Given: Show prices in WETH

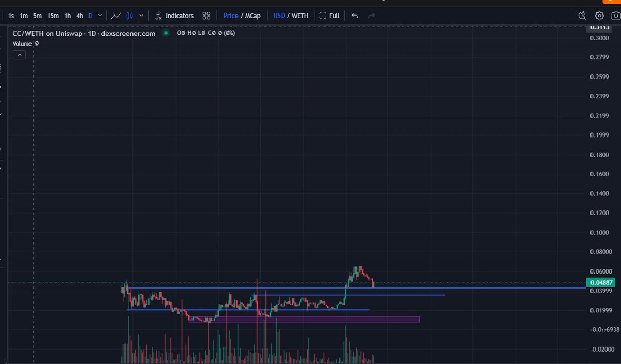Looking at the screenshot, I should [x=300, y=16].
